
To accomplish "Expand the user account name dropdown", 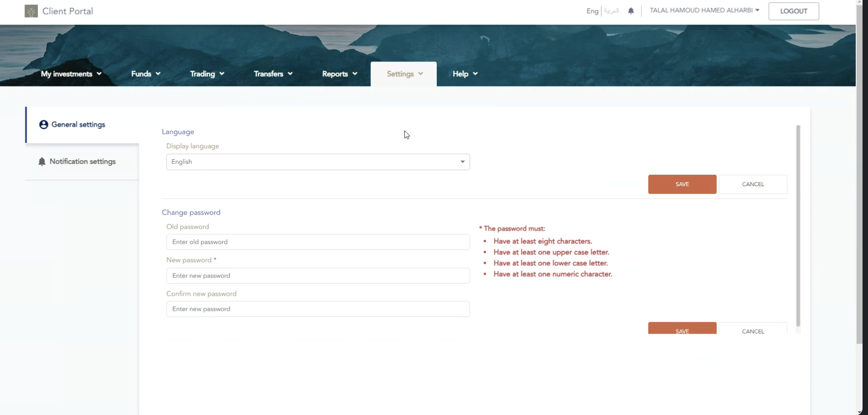I will [x=704, y=10].
